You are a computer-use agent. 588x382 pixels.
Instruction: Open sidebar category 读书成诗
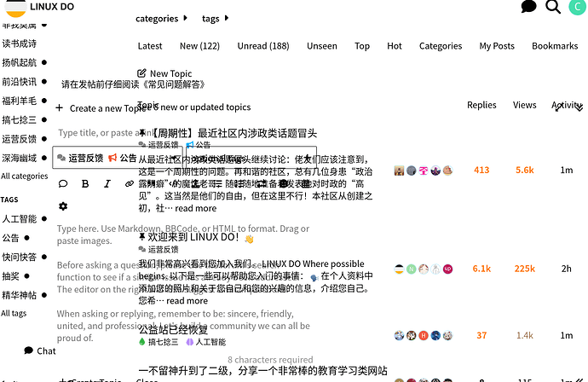20,43
